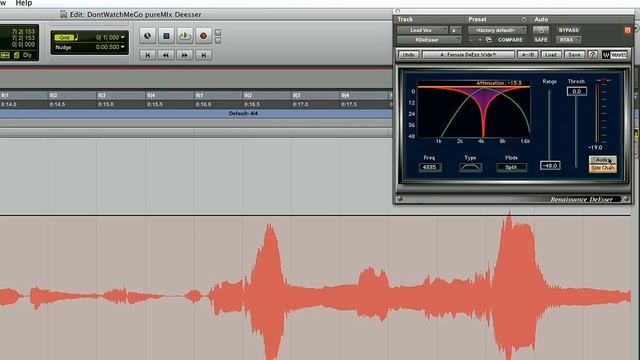The height and width of the screenshot is (360, 640).
Task: Click the Default: 4/4 meter marker
Action: click(243, 113)
